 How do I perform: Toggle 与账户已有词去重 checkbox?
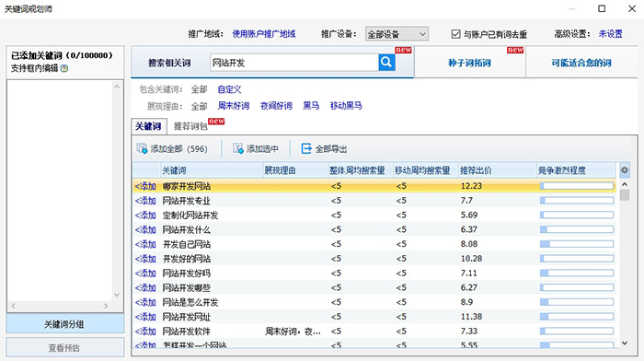[x=455, y=34]
